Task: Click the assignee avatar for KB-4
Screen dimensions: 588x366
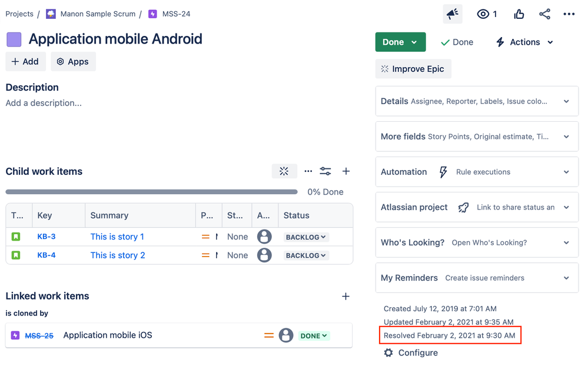Action: point(264,255)
